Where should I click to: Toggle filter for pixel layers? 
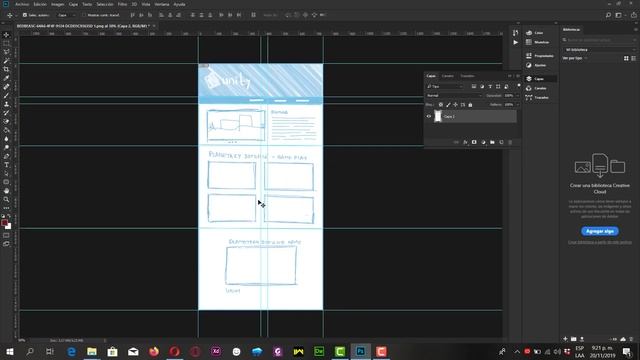(474, 87)
